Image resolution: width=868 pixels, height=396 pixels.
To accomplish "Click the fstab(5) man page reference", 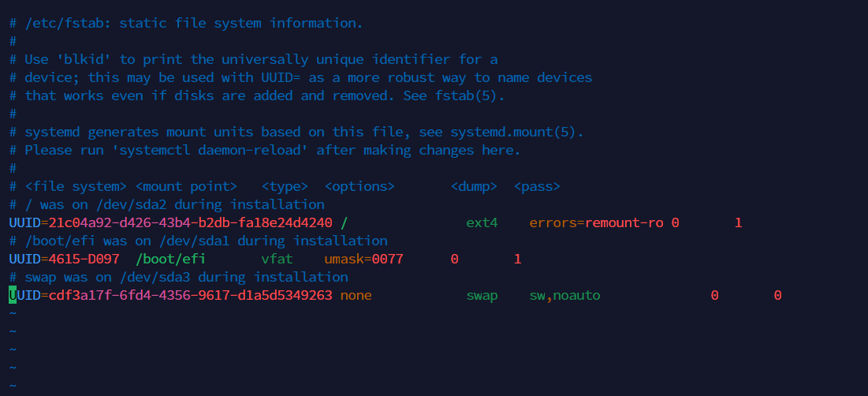I will point(470,95).
